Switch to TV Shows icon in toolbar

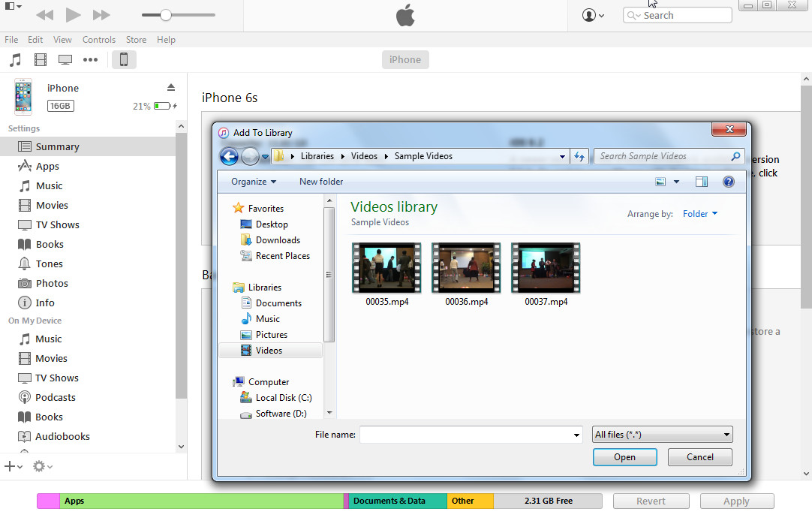coord(65,60)
